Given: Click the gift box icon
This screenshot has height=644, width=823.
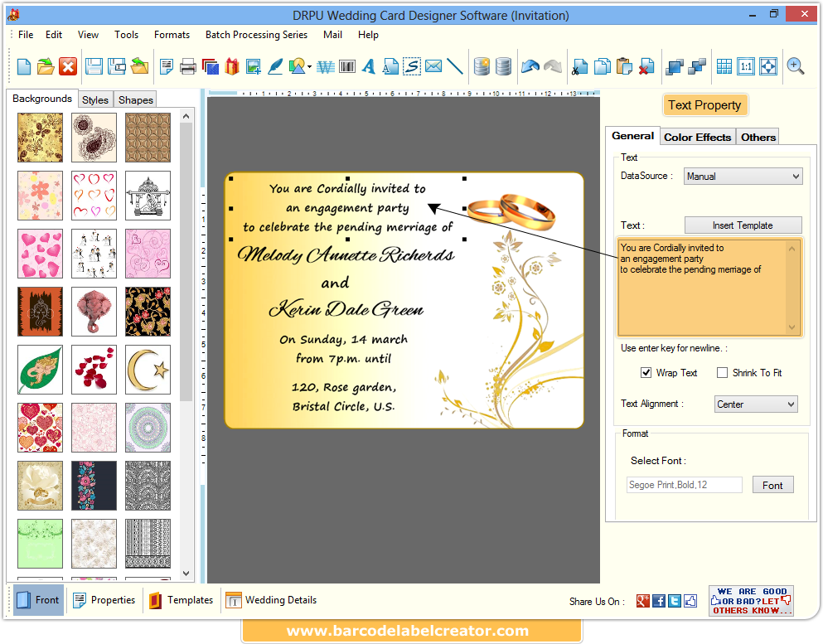Looking at the screenshot, I should coord(231,66).
